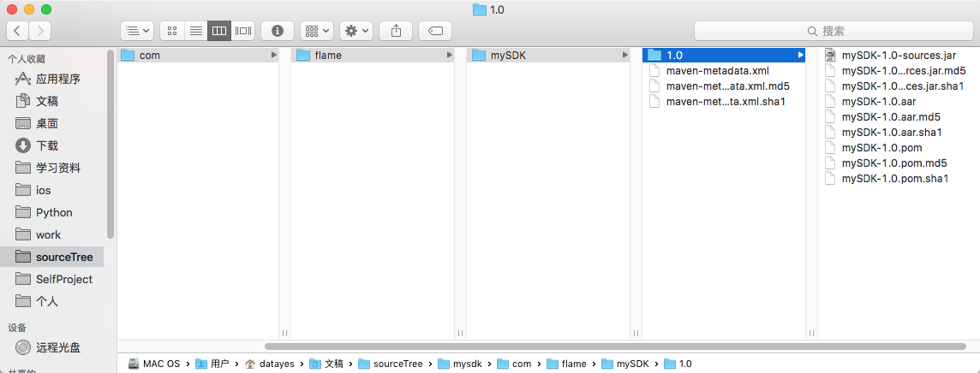980x373 pixels.
Task: Select mySDK-1.0.pom.sha1 file
Action: coord(899,179)
